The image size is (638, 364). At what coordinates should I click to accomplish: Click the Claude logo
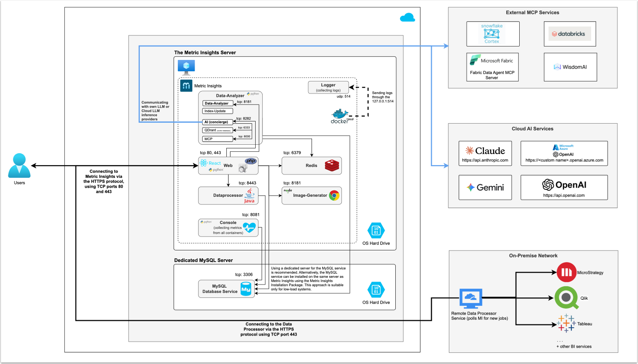pyautogui.click(x=485, y=150)
